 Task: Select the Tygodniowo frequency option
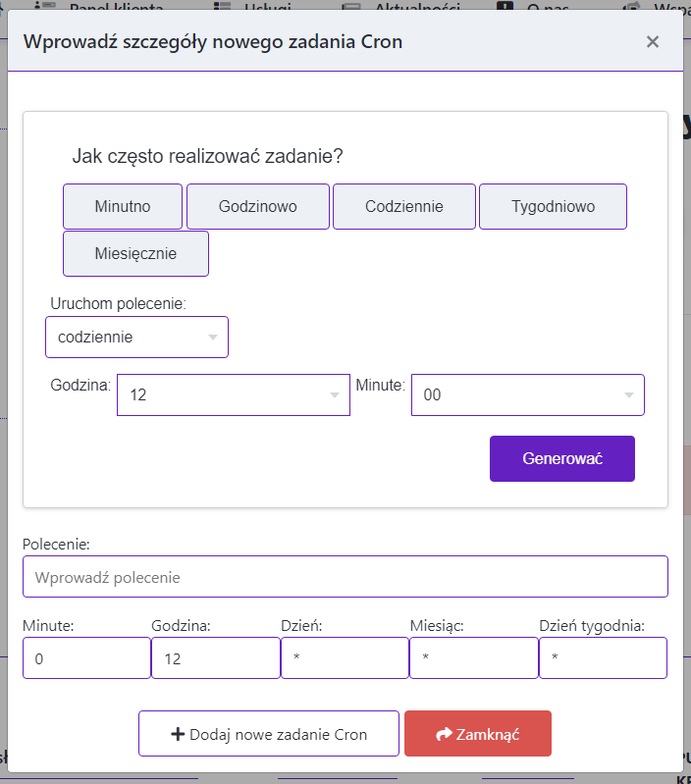(x=553, y=207)
